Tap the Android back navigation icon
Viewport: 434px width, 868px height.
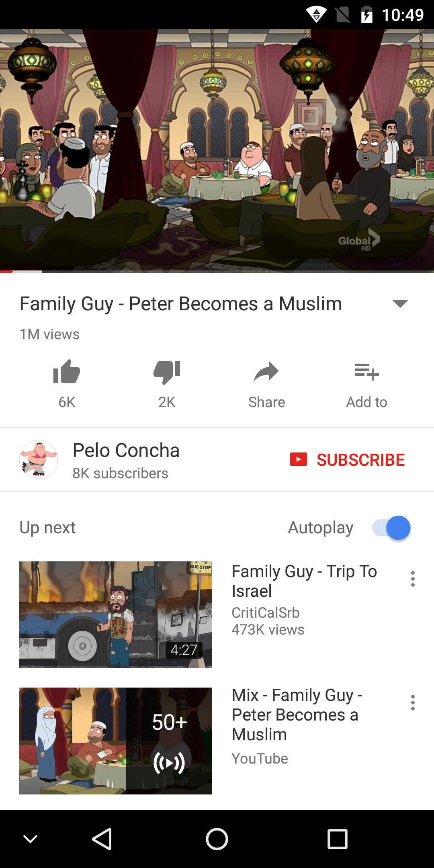102,839
